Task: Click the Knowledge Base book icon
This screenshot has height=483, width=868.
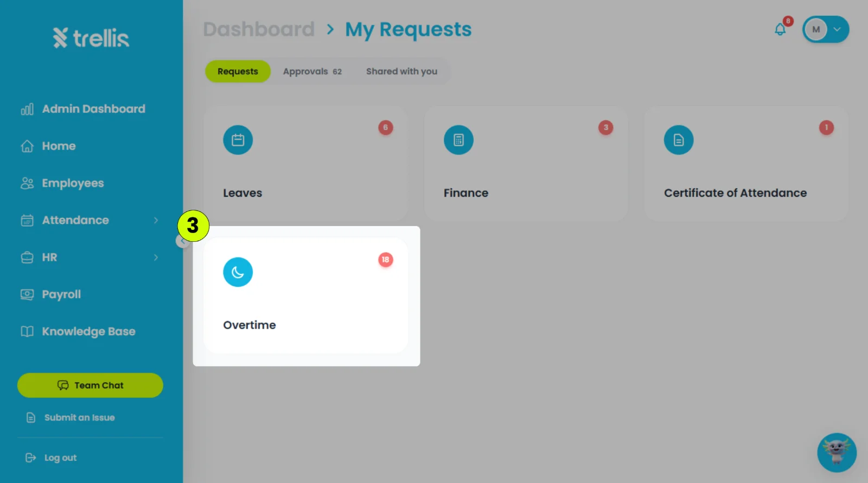Action: (x=27, y=332)
